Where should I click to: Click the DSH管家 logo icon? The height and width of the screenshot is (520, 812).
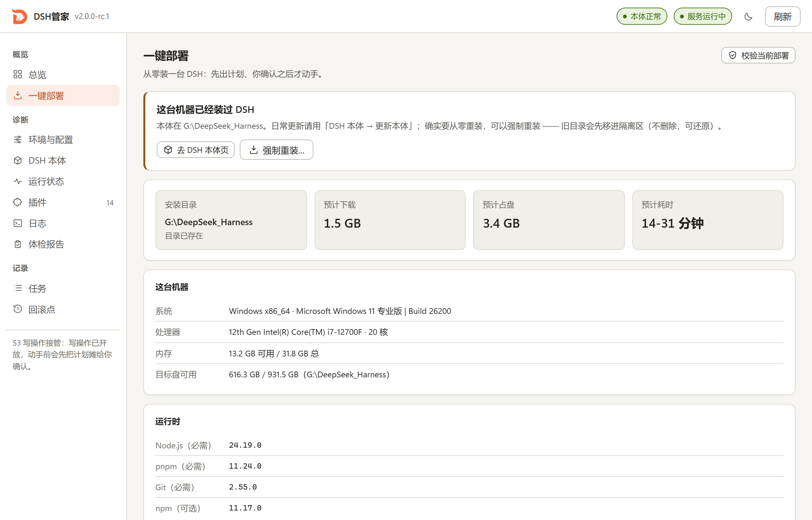(20, 16)
